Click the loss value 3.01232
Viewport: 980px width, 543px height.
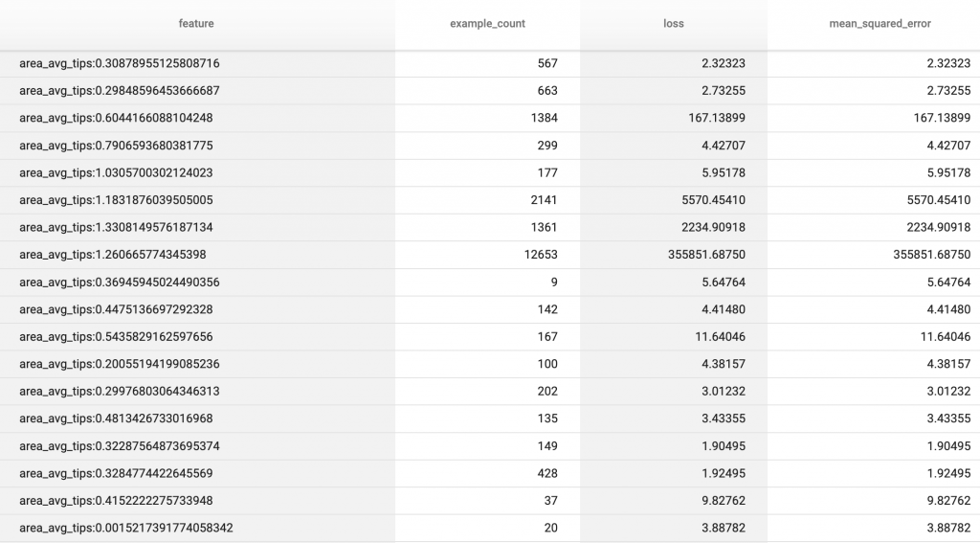click(724, 391)
